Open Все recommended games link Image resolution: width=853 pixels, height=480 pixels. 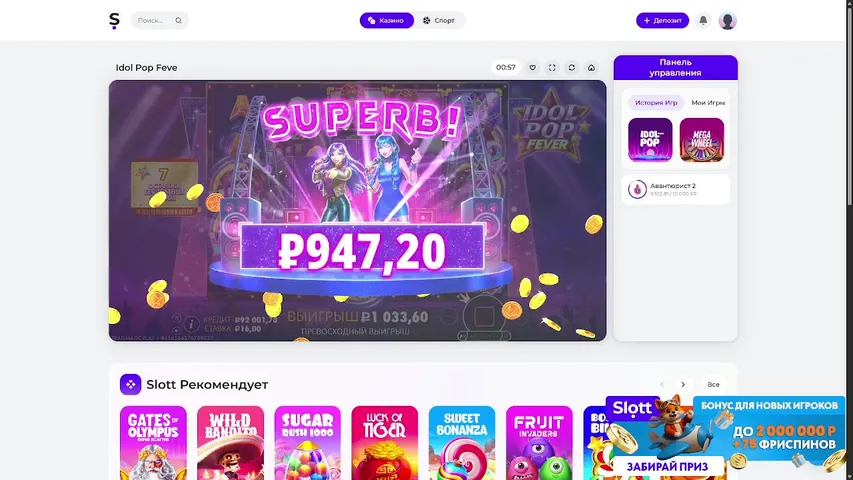[x=713, y=385]
